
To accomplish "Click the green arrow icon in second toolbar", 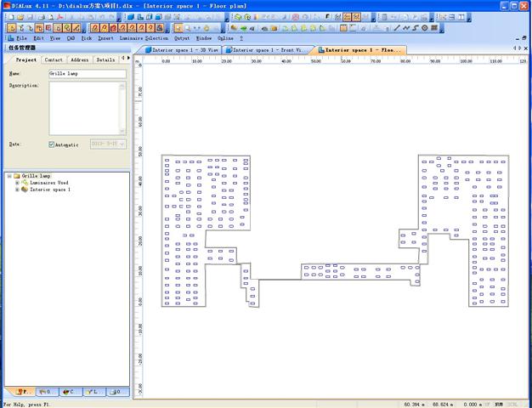I will (x=243, y=28).
